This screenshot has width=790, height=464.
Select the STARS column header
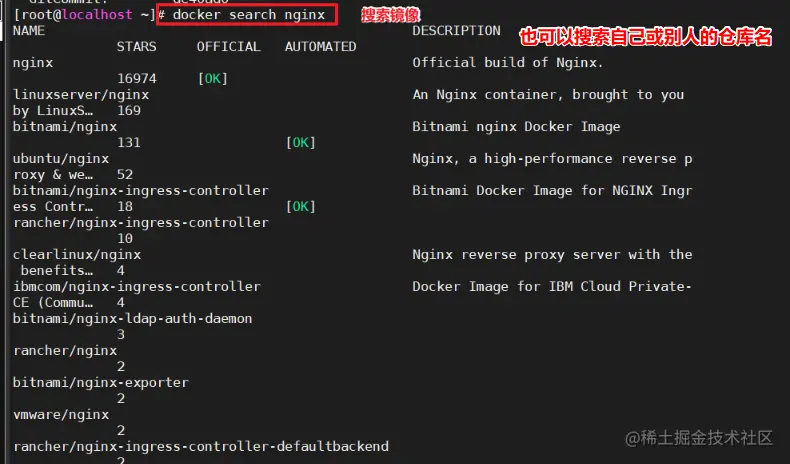point(137,47)
